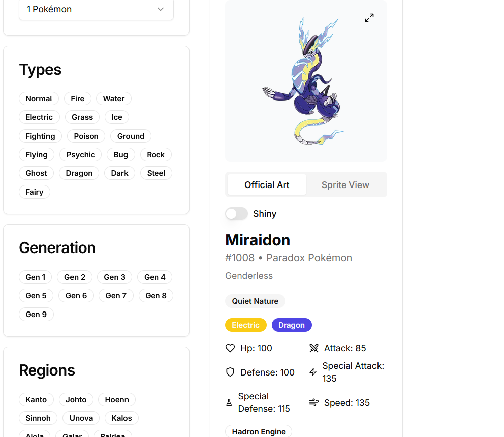The height and width of the screenshot is (437, 504).
Task: Filter by Kanto region
Action: click(36, 400)
